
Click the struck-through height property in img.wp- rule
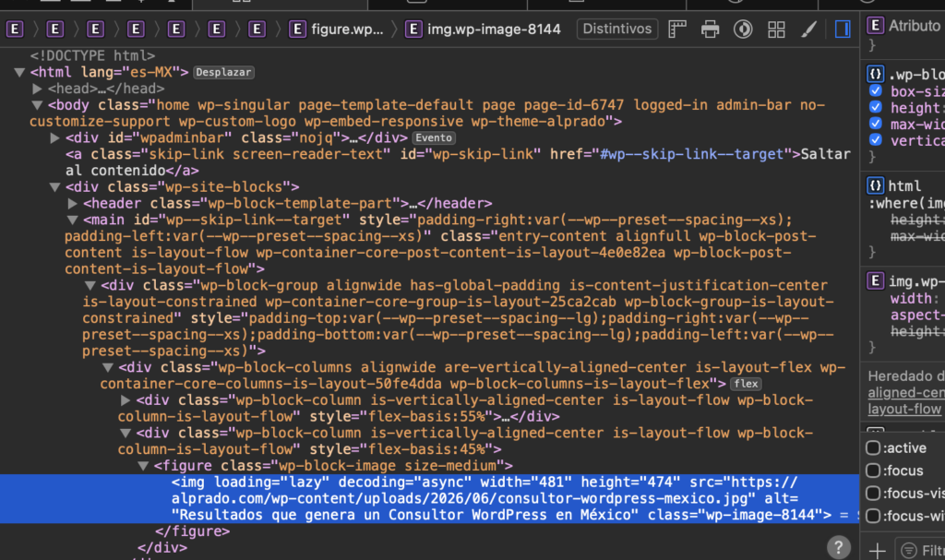tap(916, 331)
